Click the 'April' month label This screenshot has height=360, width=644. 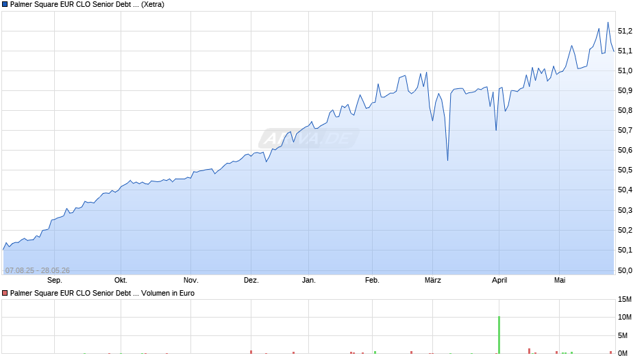(499, 281)
